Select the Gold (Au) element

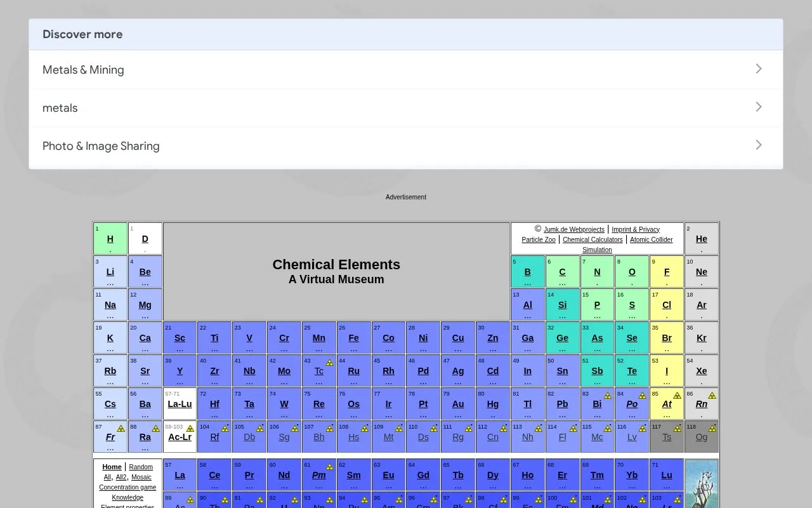click(458, 404)
